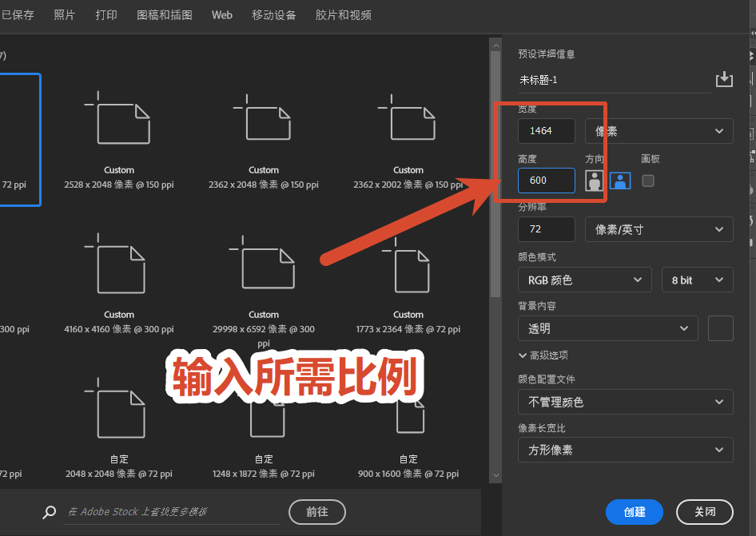
Task: Select Custom 1773 x 2364 preset icon
Action: (407, 264)
